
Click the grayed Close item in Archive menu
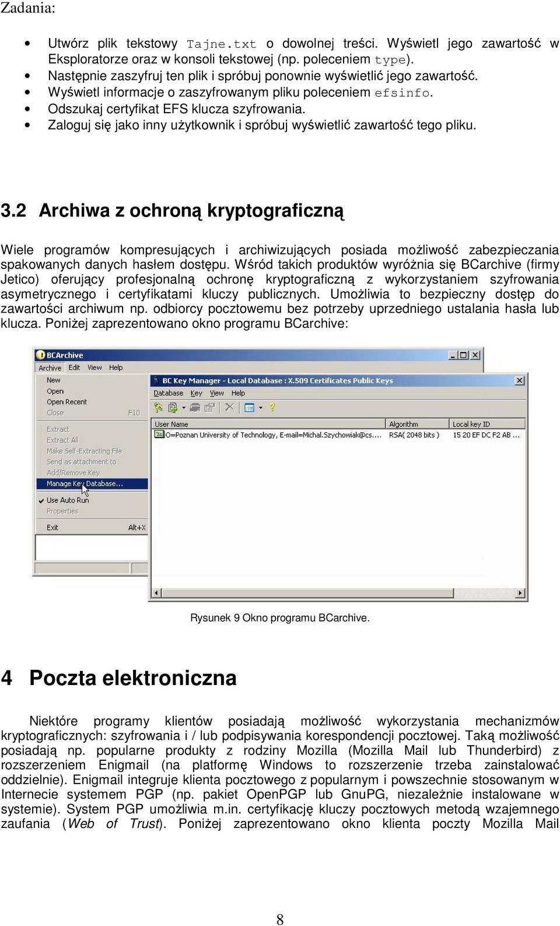(x=92, y=413)
